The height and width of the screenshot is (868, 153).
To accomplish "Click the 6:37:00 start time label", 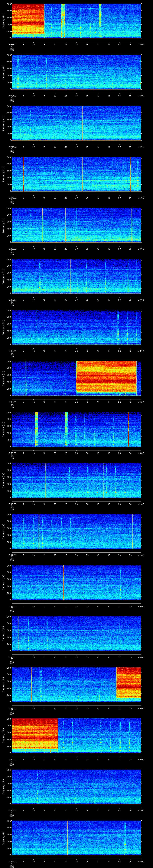I will pyautogui.click(x=12, y=351).
